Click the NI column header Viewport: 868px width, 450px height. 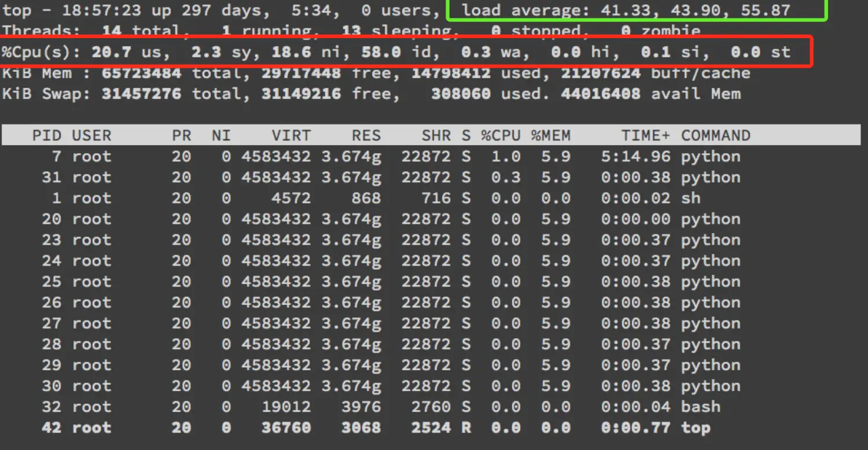(x=222, y=135)
